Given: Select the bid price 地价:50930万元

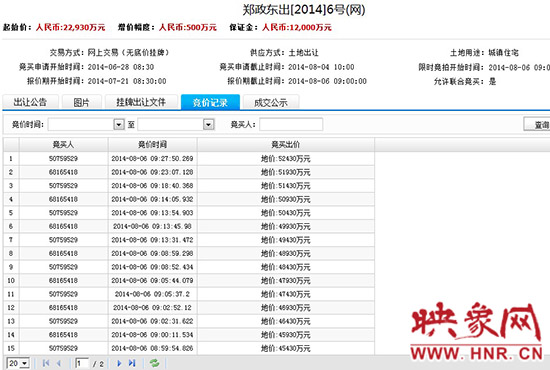Looking at the screenshot, I should [286, 199].
